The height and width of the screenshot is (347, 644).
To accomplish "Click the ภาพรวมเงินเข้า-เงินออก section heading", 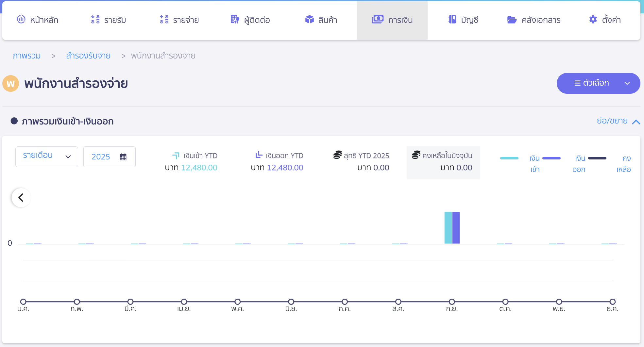I will point(68,122).
